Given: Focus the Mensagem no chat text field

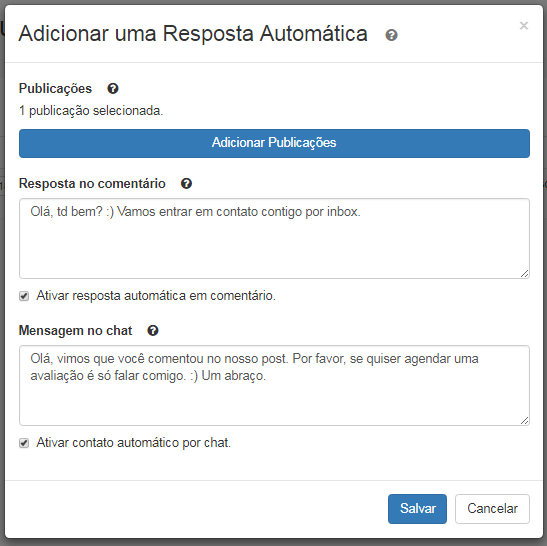Looking at the screenshot, I should (274, 386).
